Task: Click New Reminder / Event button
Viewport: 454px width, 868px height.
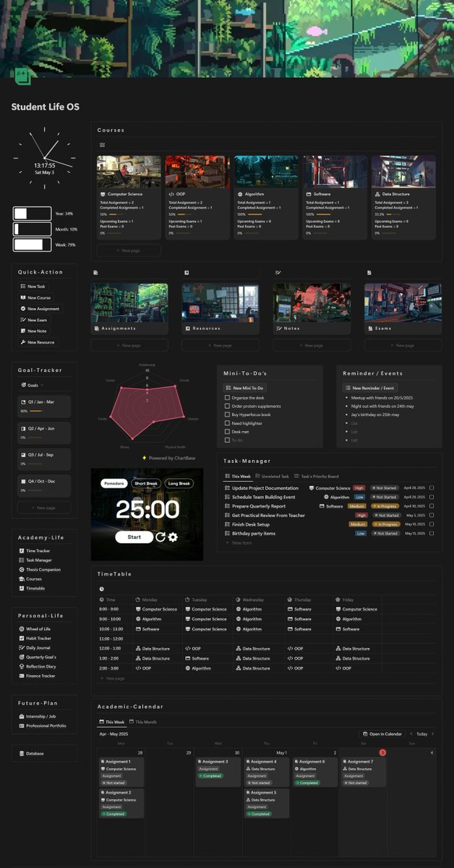Action: pyautogui.click(x=369, y=388)
